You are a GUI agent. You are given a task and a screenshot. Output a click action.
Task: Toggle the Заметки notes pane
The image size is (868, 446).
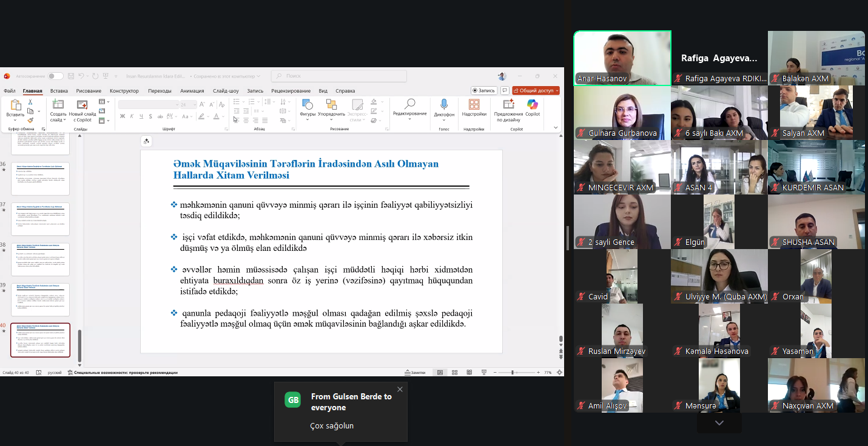pyautogui.click(x=414, y=372)
